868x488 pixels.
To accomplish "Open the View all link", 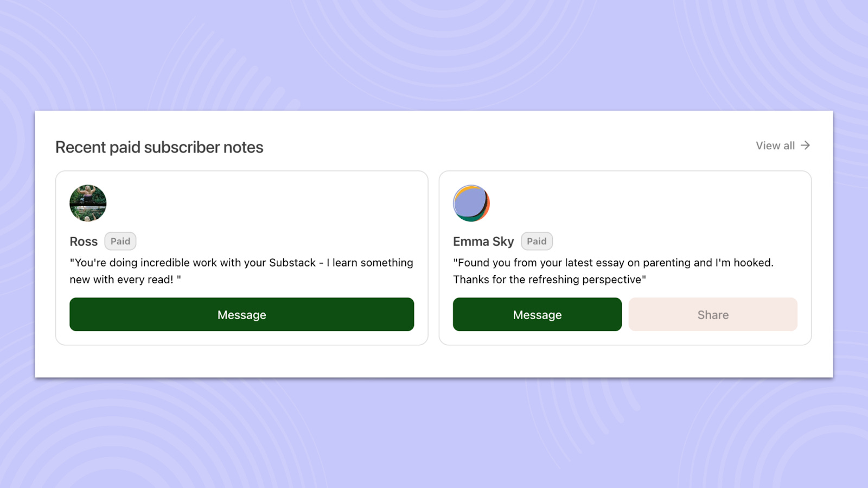I will pyautogui.click(x=775, y=145).
